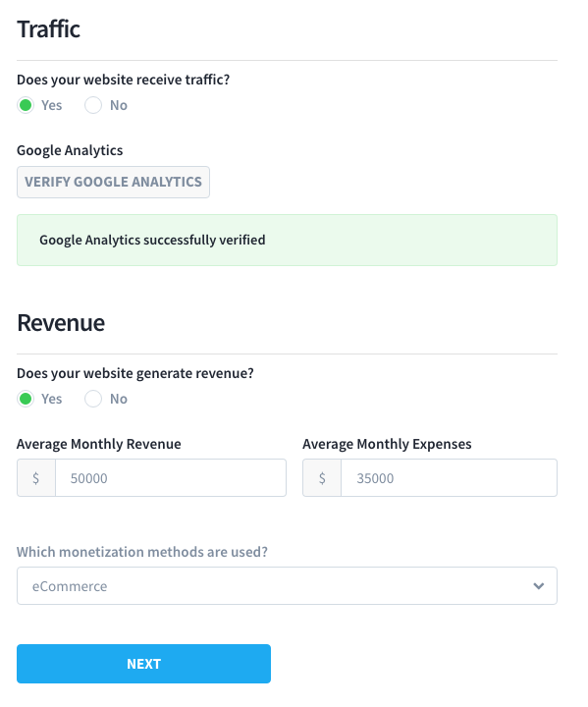Click the dollar sign prefix beside Average Monthly Revenue
588x707 pixels.
point(36,478)
